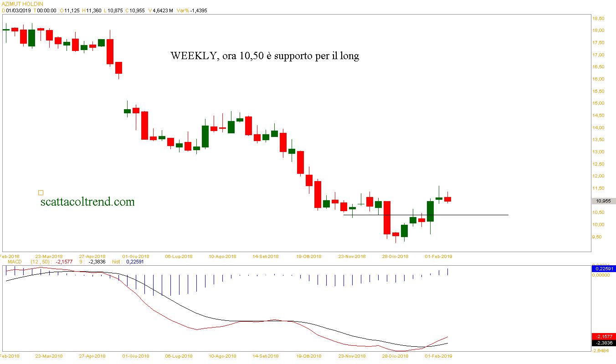Viewport: 616px width, 364px height.
Task: Click the small orange square marker above the watermark
Action: click(41, 193)
